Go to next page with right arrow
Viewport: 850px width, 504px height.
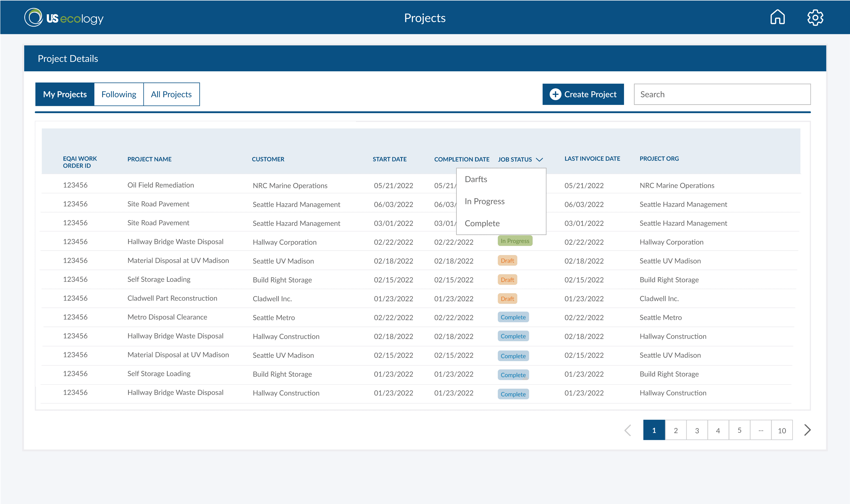807,430
